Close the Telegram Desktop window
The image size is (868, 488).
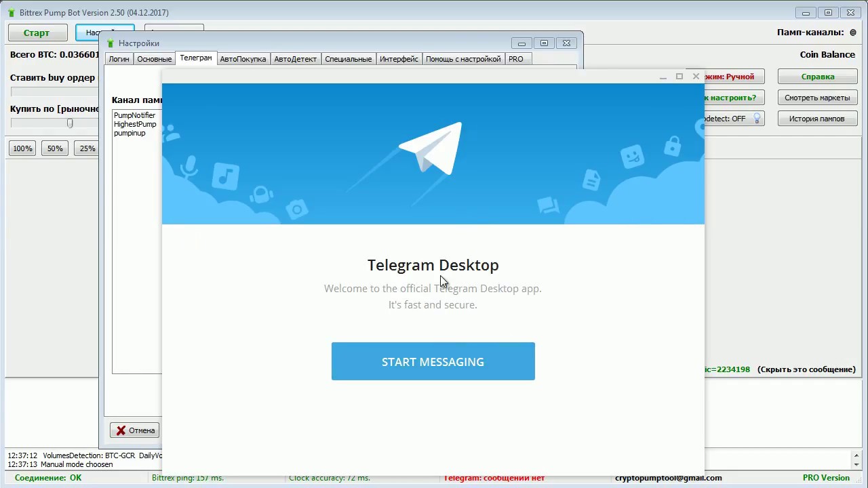click(696, 76)
